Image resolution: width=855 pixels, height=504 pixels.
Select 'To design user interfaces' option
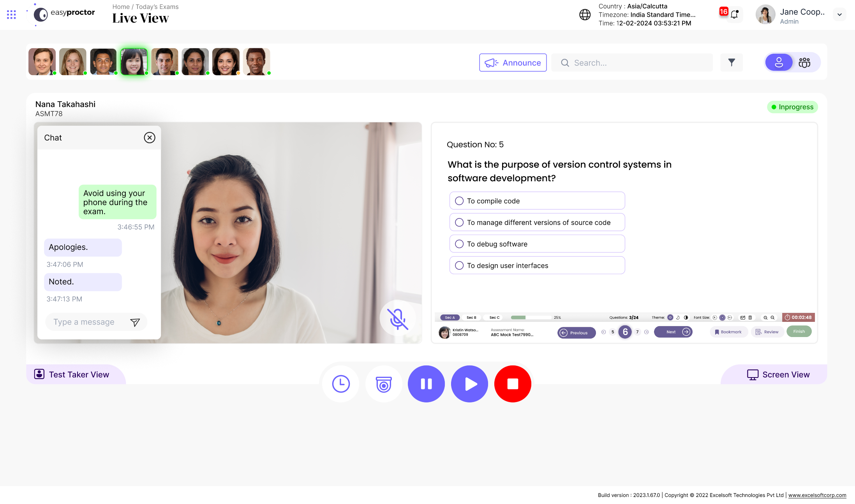pos(459,265)
